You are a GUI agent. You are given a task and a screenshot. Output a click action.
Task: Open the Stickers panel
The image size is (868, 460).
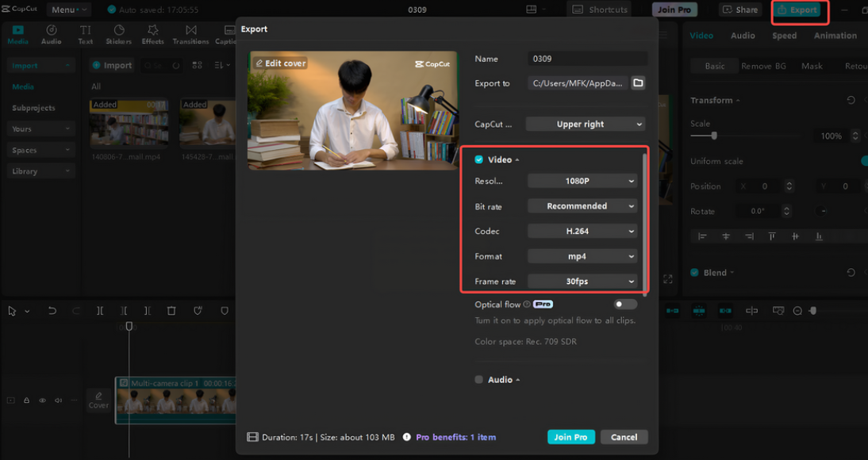(x=118, y=34)
